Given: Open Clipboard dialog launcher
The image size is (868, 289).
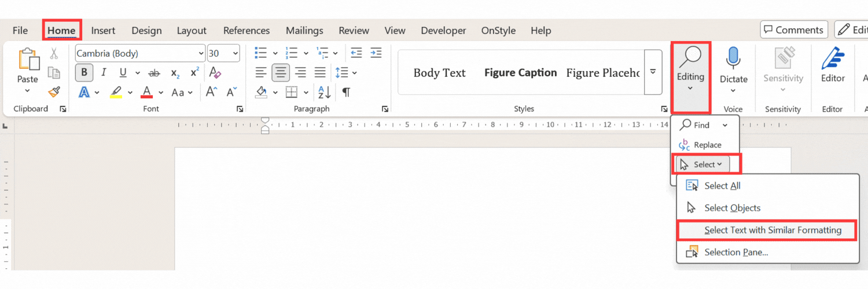Looking at the screenshot, I should pyautogui.click(x=62, y=109).
